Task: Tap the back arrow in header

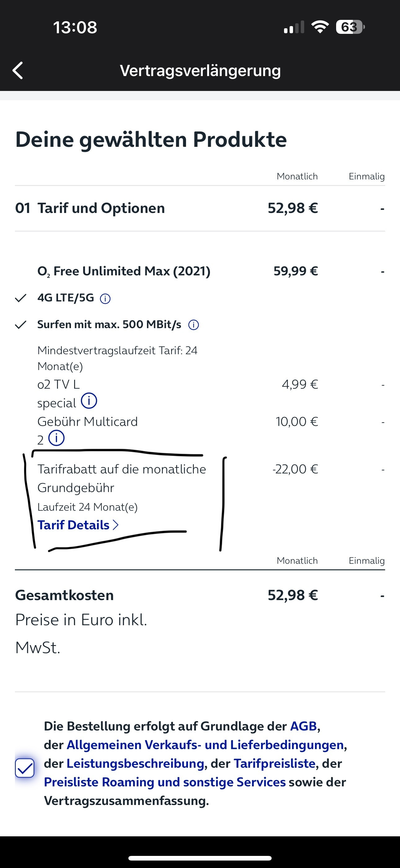Action: pyautogui.click(x=17, y=70)
